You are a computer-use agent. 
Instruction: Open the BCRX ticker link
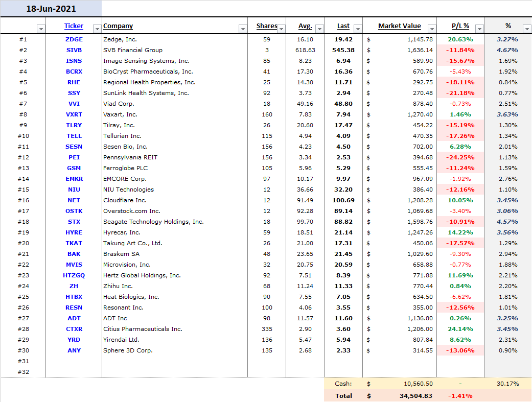coord(74,72)
